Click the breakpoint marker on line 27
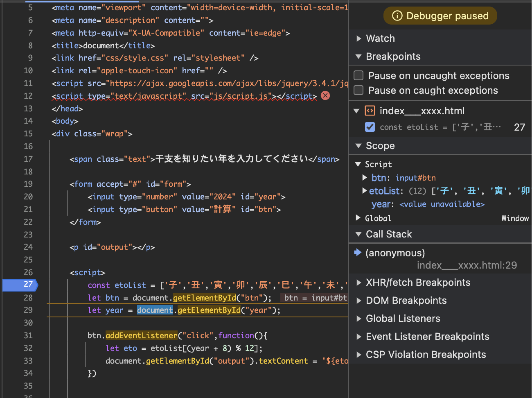The height and width of the screenshot is (398, 532). [x=20, y=285]
